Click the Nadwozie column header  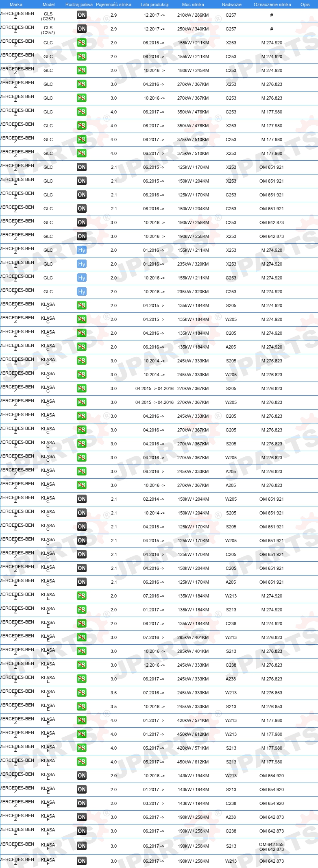click(231, 4)
